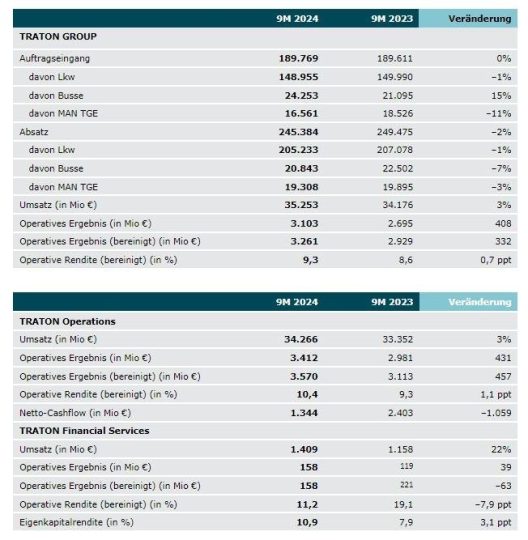The height and width of the screenshot is (540, 528).
Task: Click the 9M 2023 header of TRATON GROUP table
Action: point(392,19)
